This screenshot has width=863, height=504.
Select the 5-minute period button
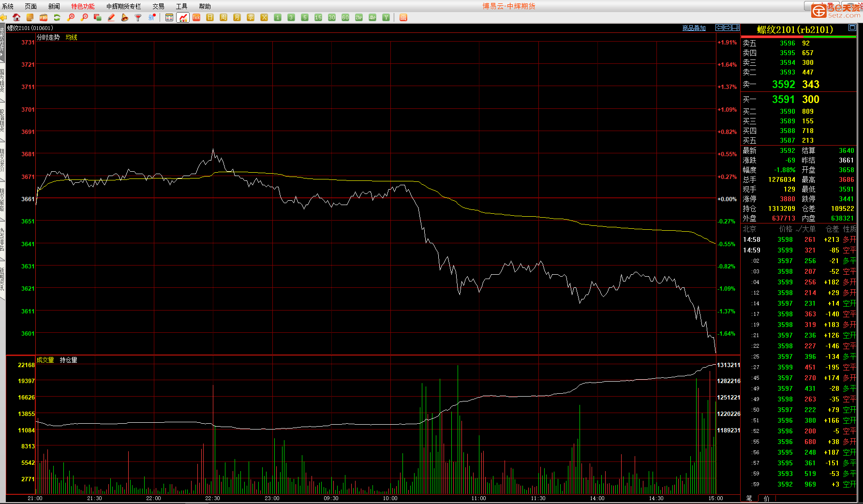click(x=305, y=17)
